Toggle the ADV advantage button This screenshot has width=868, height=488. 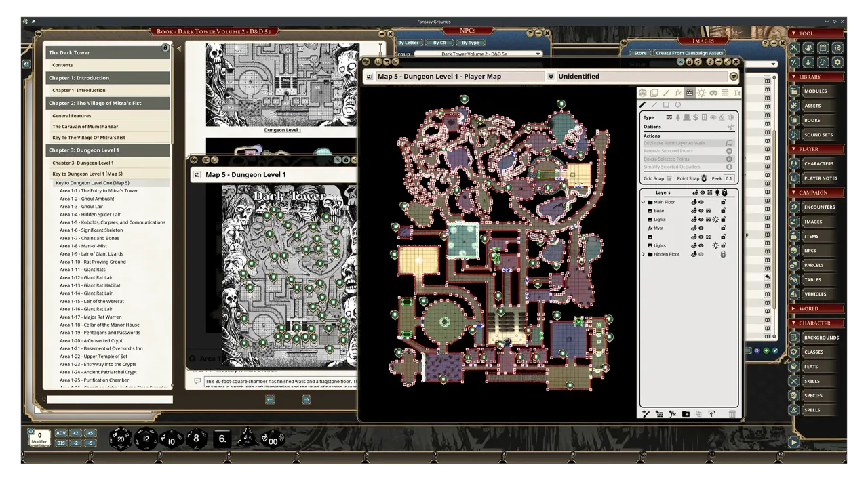pyautogui.click(x=61, y=433)
